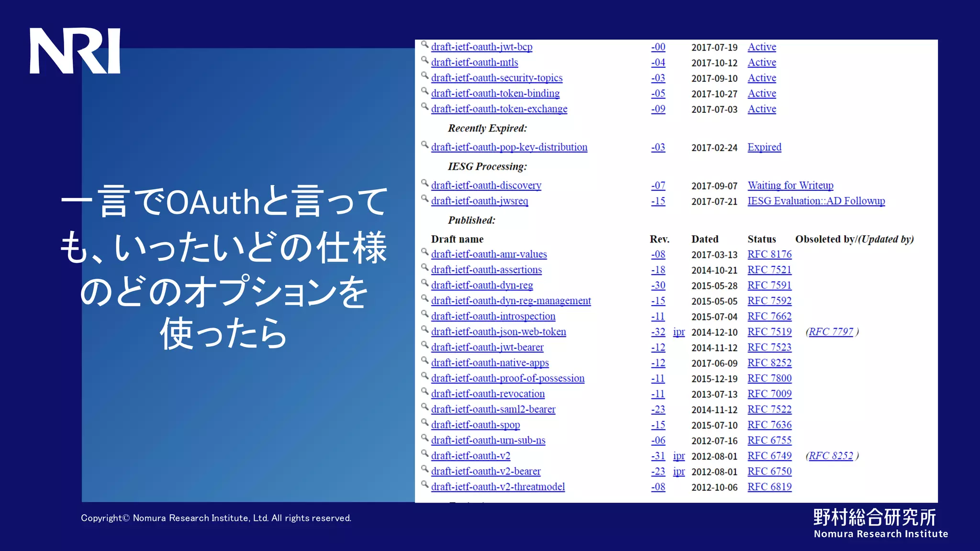Click magnifier icon beside draft-ietf-oauth-saml2-bearer
The width and height of the screenshot is (980, 551).
click(424, 407)
